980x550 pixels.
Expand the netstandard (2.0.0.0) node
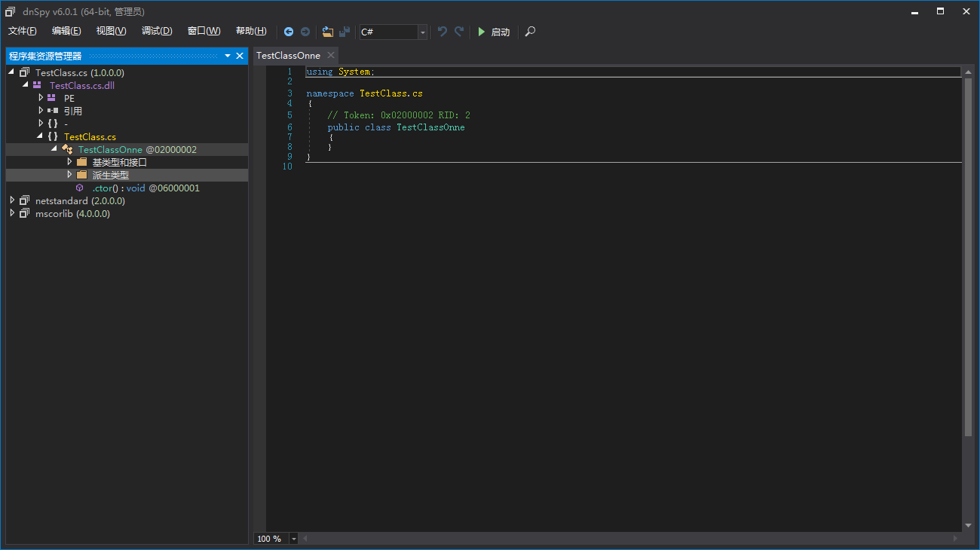12,201
